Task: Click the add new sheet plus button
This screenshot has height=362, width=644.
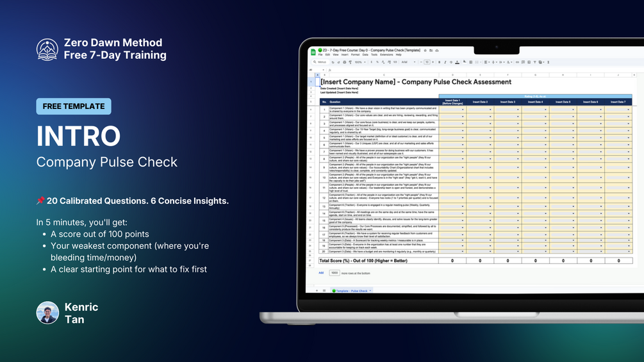Action: (317, 291)
